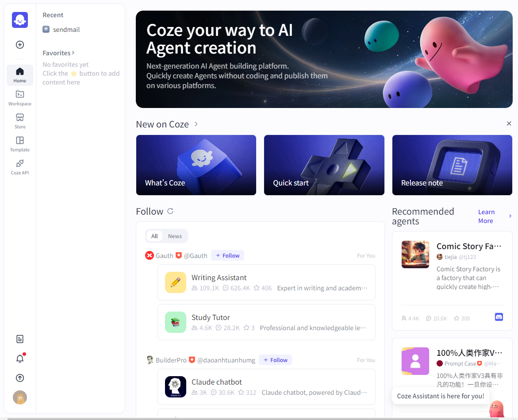
Task: Open the Release note card
Action: 452,165
